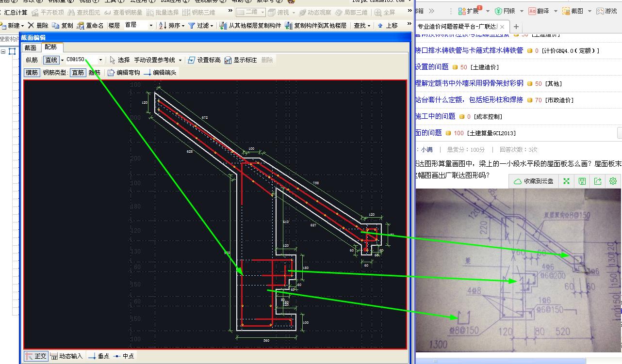Click the 平齐板顶 align slab top tool
Image resolution: width=622 pixels, height=364 pixels.
[48, 13]
